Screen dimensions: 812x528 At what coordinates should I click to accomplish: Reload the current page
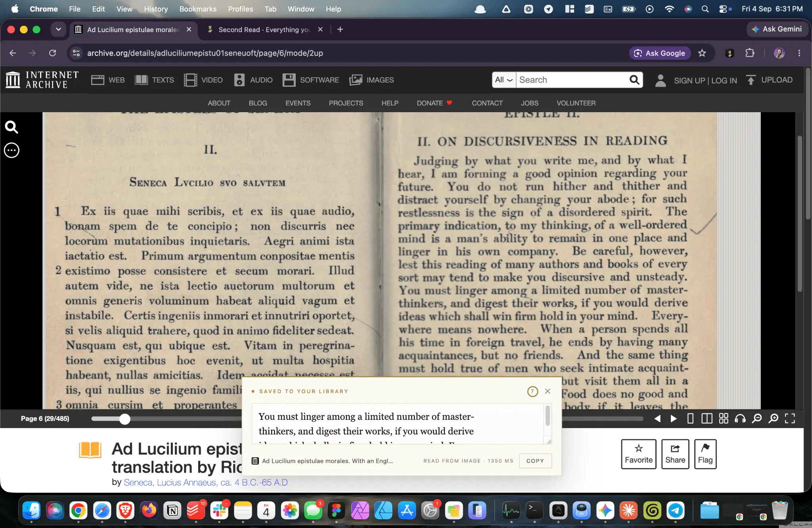coord(52,53)
